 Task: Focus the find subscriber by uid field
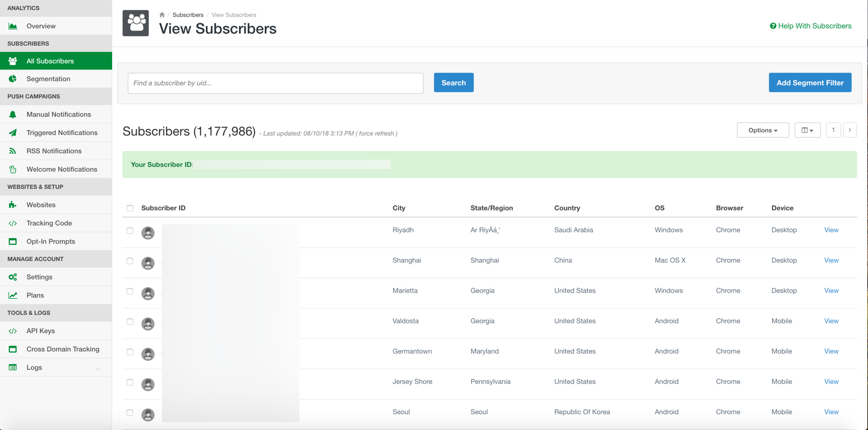(x=275, y=83)
